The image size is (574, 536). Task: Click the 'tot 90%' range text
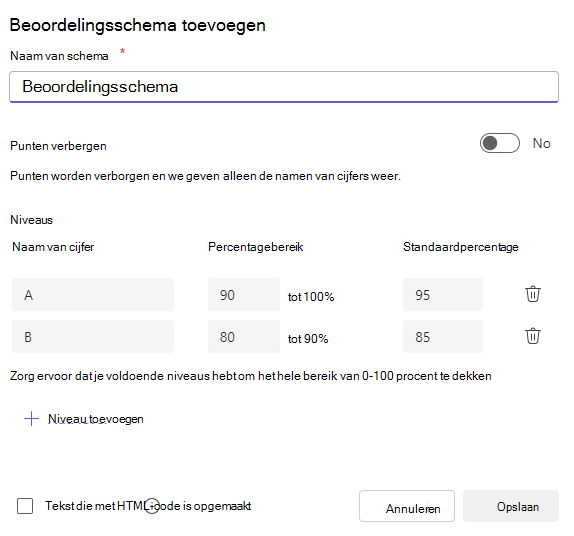coord(308,339)
